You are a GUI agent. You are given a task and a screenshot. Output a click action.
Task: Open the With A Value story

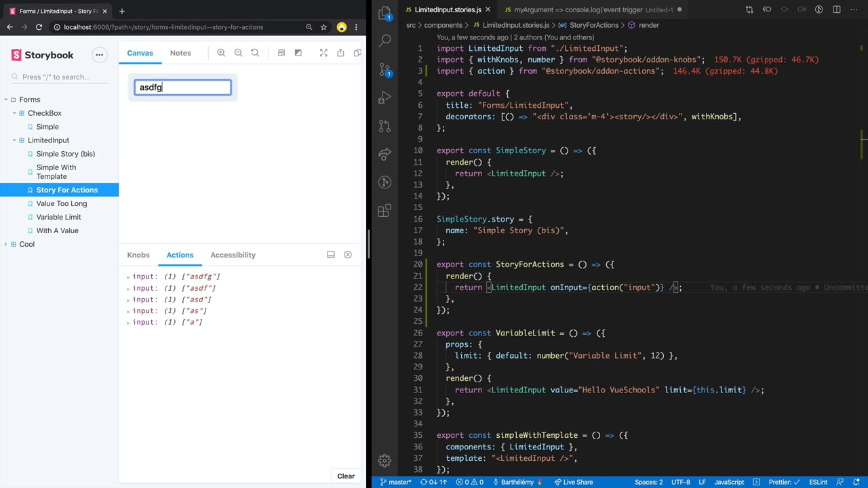coord(57,230)
